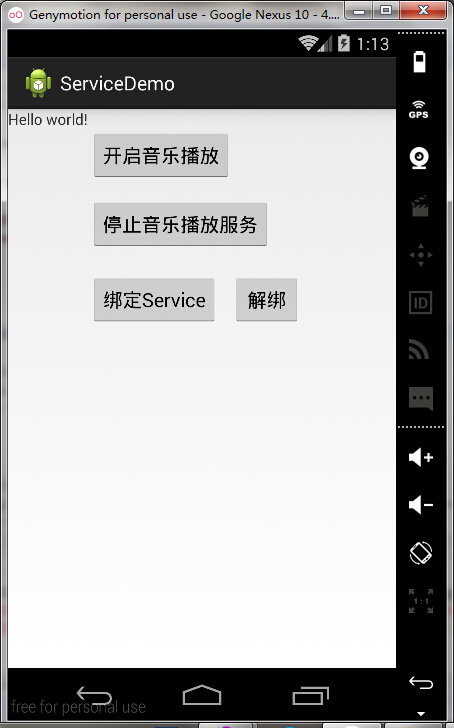Screen dimensions: 454x728
Task: Open the GPS widget in sidebar
Action: 419,110
